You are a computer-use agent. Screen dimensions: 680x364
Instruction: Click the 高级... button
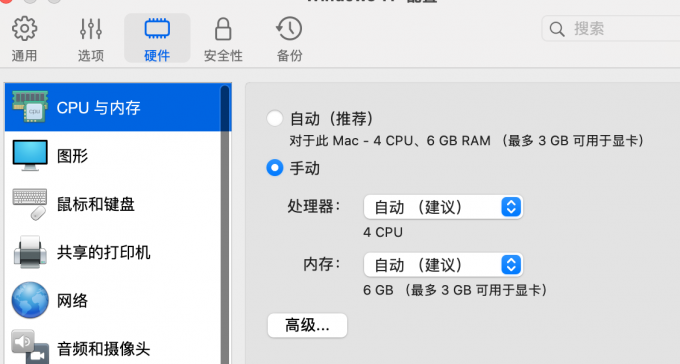pos(307,325)
